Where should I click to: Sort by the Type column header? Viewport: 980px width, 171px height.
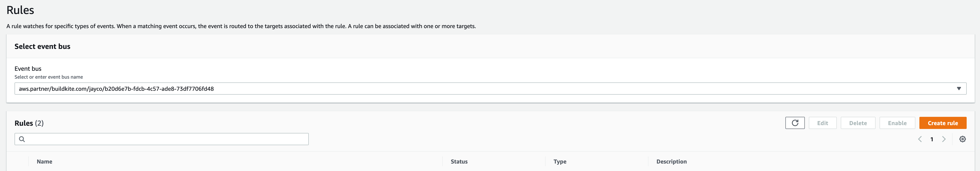[560, 161]
